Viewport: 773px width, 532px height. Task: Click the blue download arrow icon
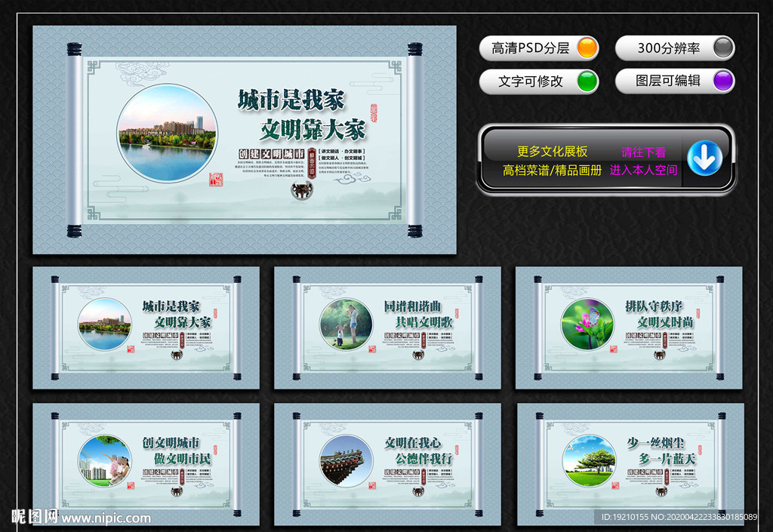click(x=703, y=156)
